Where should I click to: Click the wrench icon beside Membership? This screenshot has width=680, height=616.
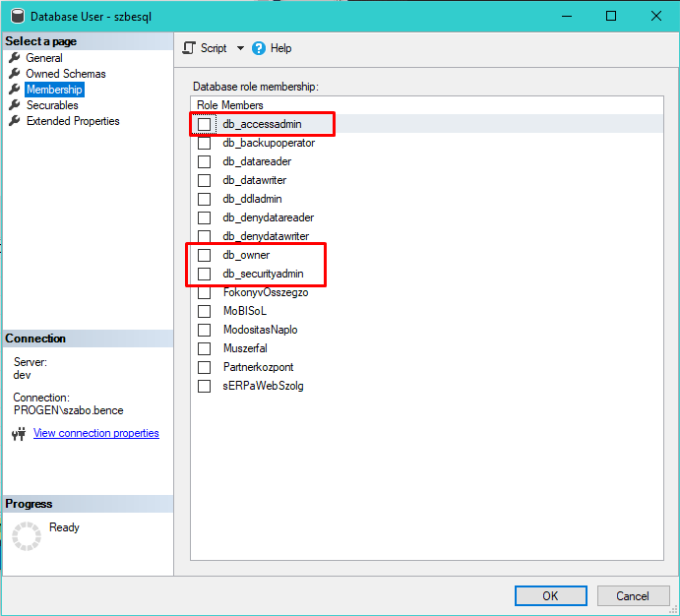[x=15, y=90]
